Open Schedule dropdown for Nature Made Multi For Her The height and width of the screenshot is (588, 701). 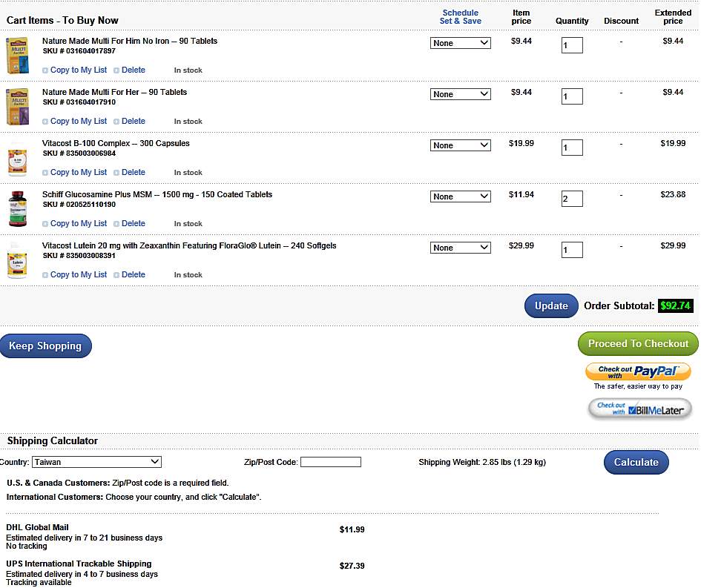click(x=461, y=94)
